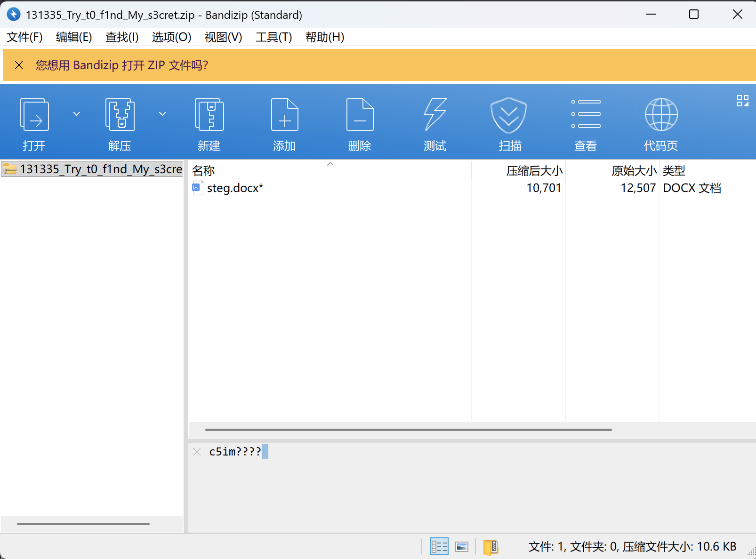Click the folder tree horizontal scrollbar
The image size is (756, 559).
pyautogui.click(x=83, y=524)
